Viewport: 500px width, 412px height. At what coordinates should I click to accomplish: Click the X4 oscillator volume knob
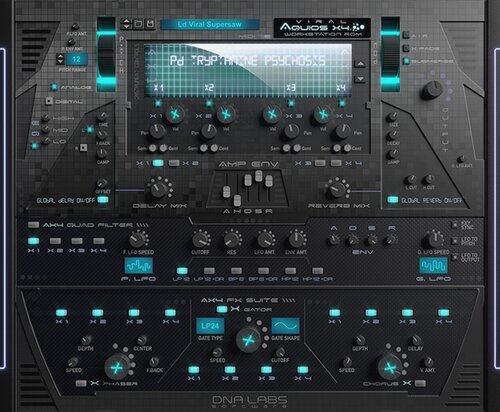(x=323, y=115)
